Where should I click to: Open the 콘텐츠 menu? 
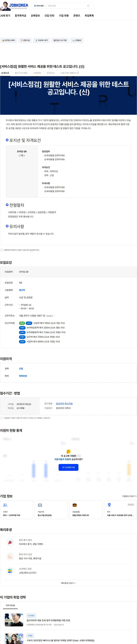pyautogui.click(x=76, y=15)
